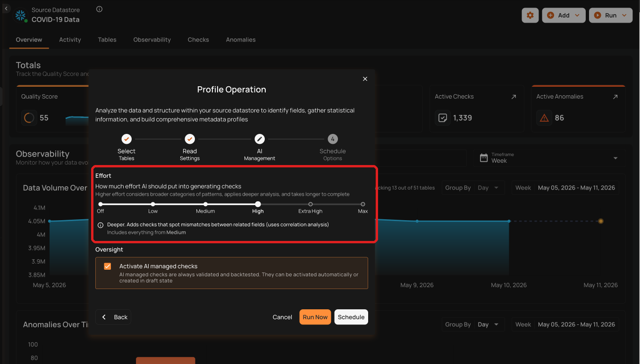640x364 pixels.
Task: Set the effort slider to Extra High
Action: (x=311, y=204)
